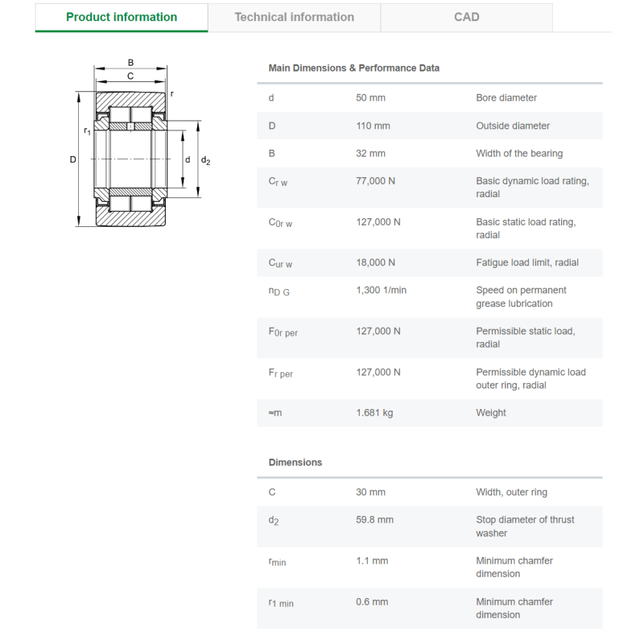
Task: Click the Fatigue load limit, radial label
Action: 527,262
